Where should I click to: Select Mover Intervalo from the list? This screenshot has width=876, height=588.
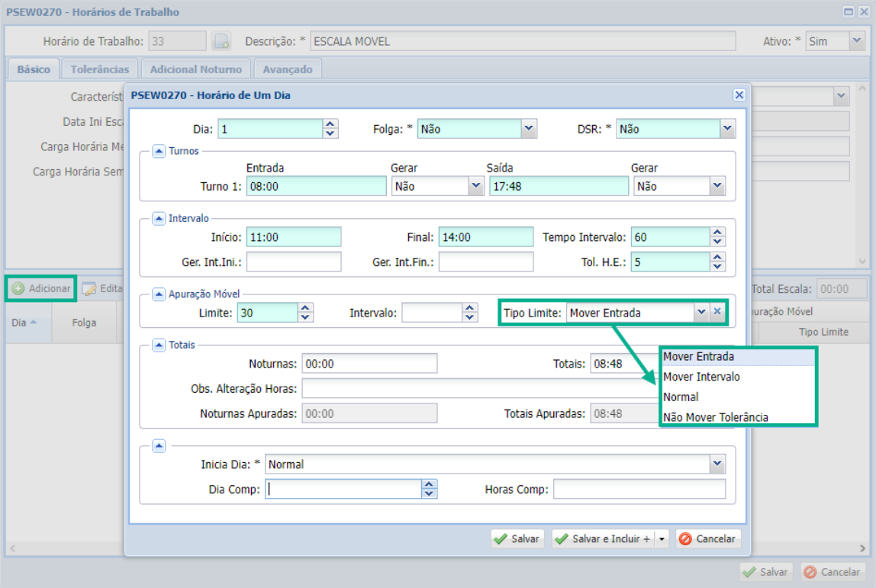click(701, 377)
